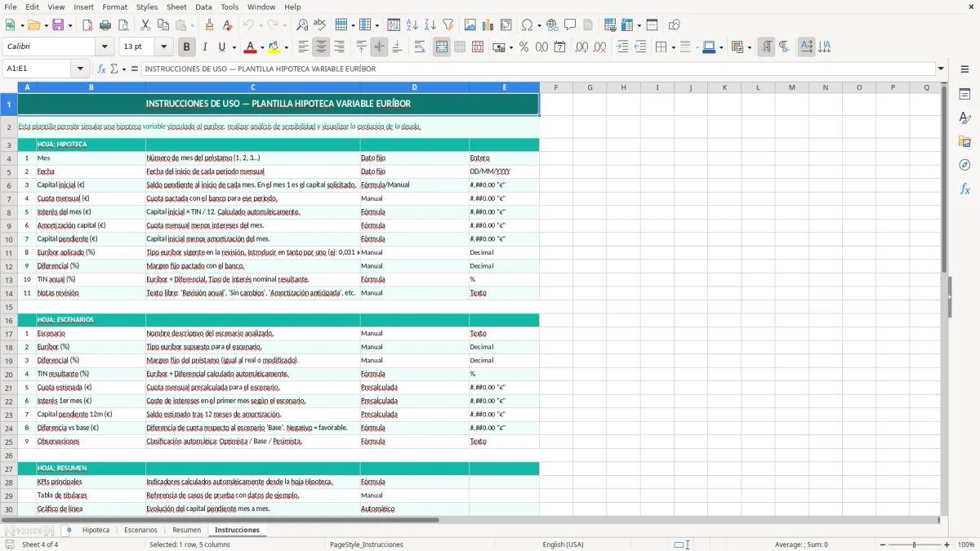Click the Print icon in the toolbar

pyautogui.click(x=105, y=25)
